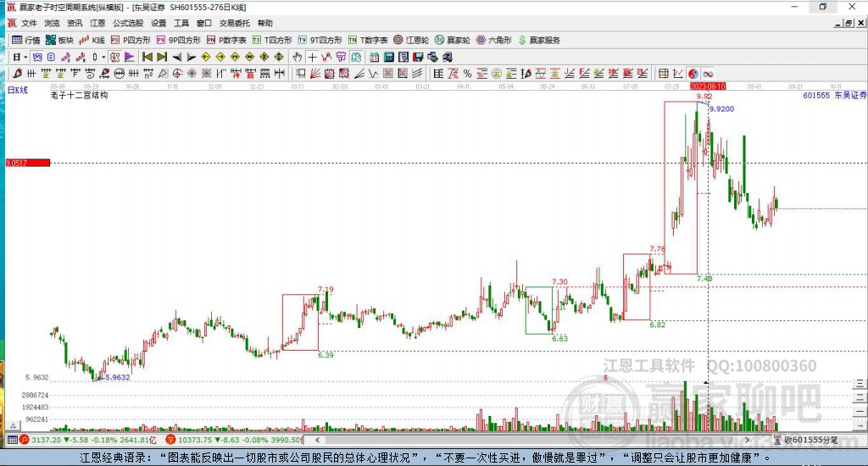Viewport: 868px width, 466px height.
Task: Open the 资讯 menu
Action: pos(75,23)
